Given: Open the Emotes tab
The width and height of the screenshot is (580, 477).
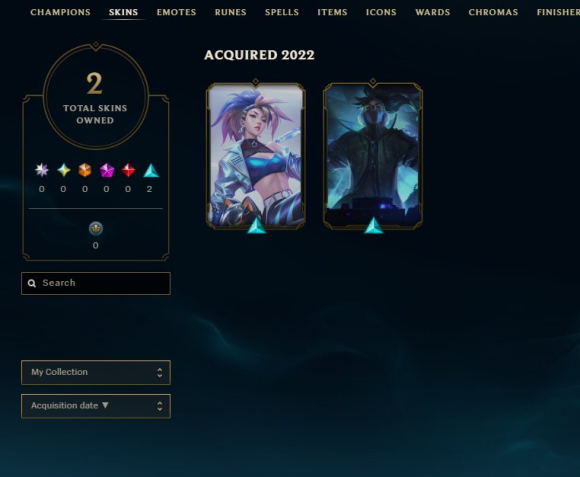Looking at the screenshot, I should (x=176, y=12).
